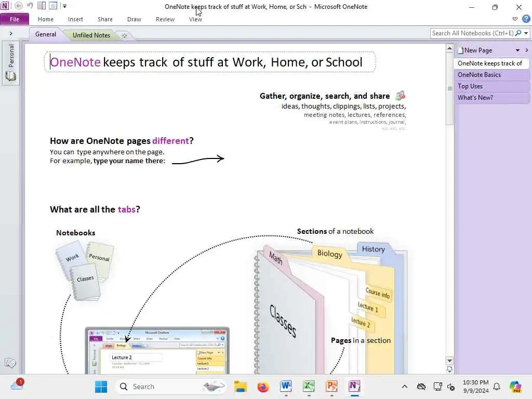The height and width of the screenshot is (399, 532).
Task: Open the notifications bell icon
Action: pos(497,387)
